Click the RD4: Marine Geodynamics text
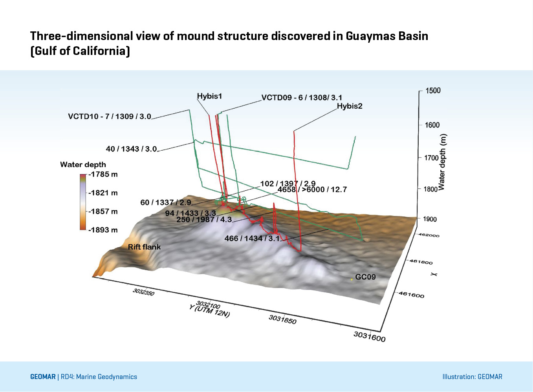This screenshot has height=392, width=533. point(99,377)
